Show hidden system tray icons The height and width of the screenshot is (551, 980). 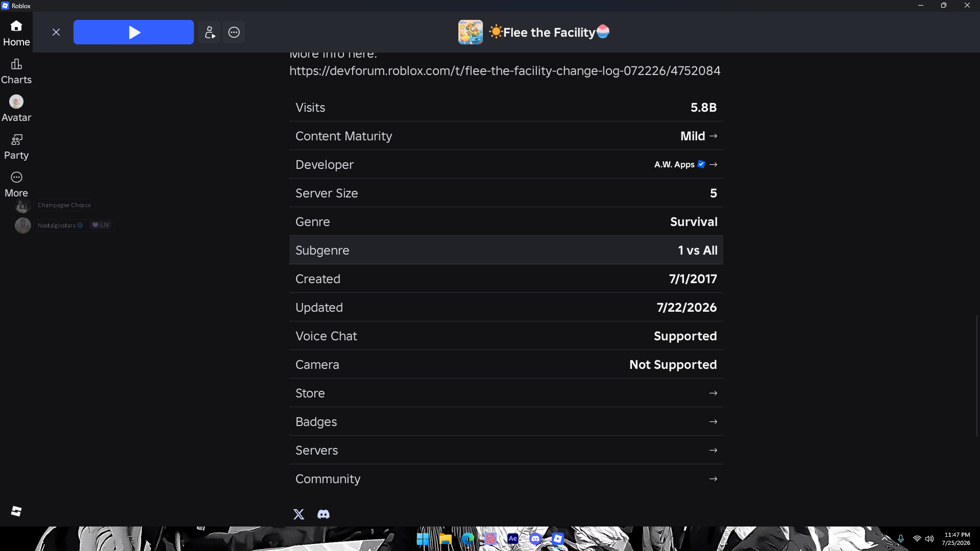(x=885, y=539)
